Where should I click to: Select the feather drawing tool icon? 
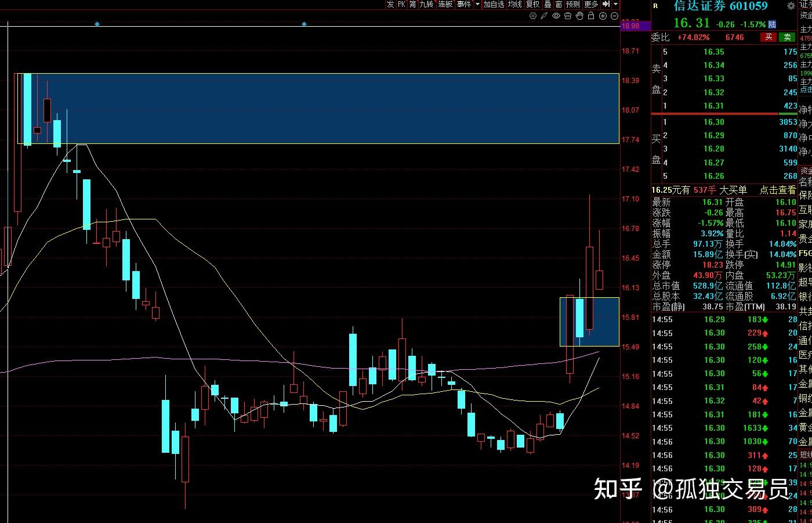click(545, 16)
